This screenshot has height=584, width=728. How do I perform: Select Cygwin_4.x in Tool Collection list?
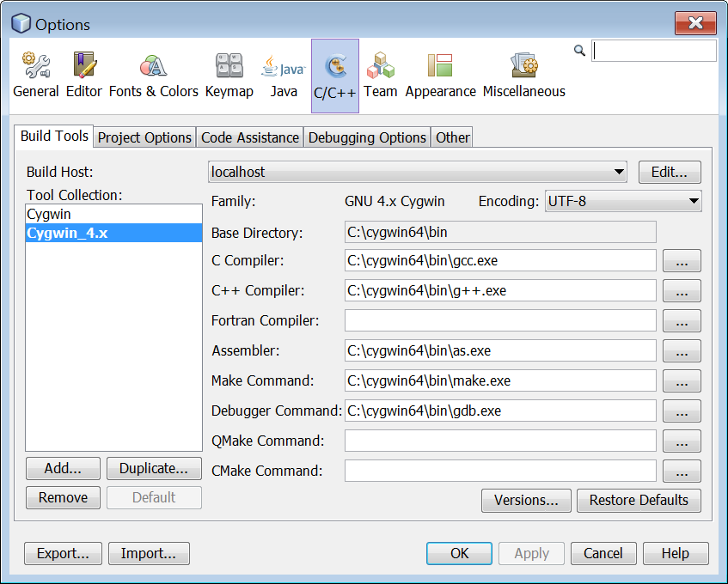[x=113, y=233]
